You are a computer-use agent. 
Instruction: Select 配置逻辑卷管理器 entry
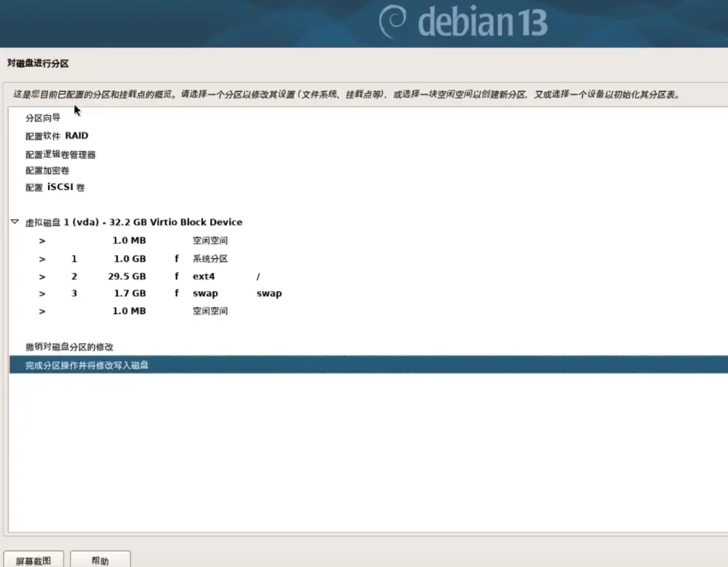[x=60, y=155]
